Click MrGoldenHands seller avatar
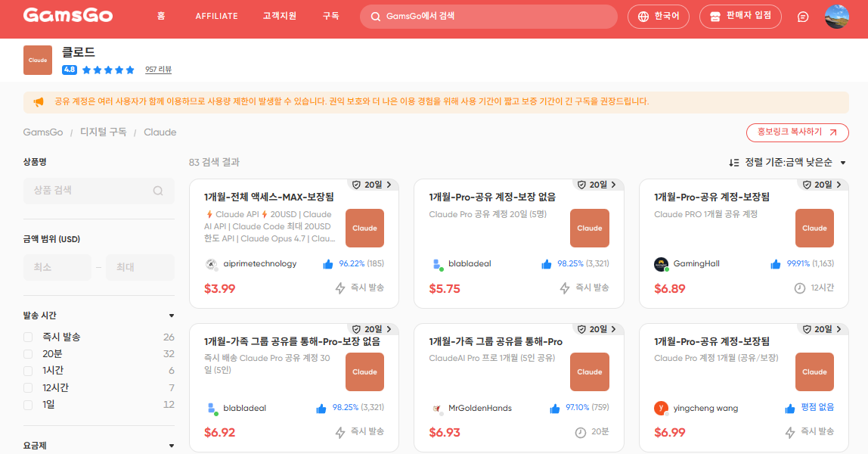 pos(437,409)
